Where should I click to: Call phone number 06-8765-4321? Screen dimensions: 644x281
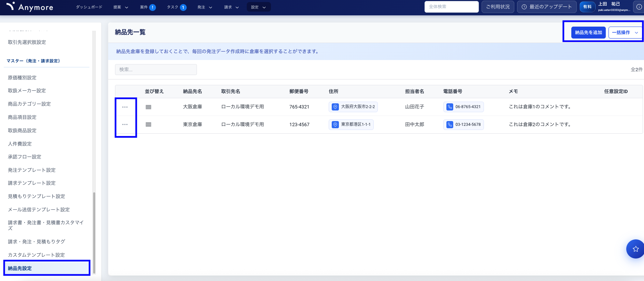click(463, 107)
